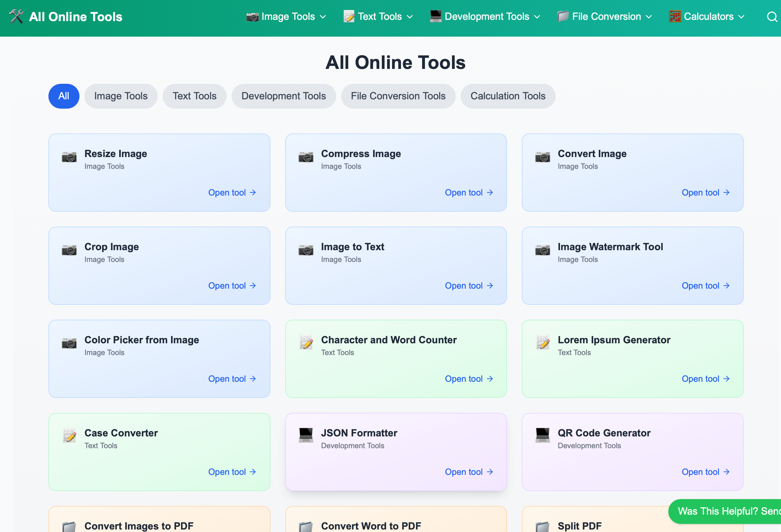The width and height of the screenshot is (781, 532).
Task: Click the Convert Images to PDF title
Action: pyautogui.click(x=139, y=526)
